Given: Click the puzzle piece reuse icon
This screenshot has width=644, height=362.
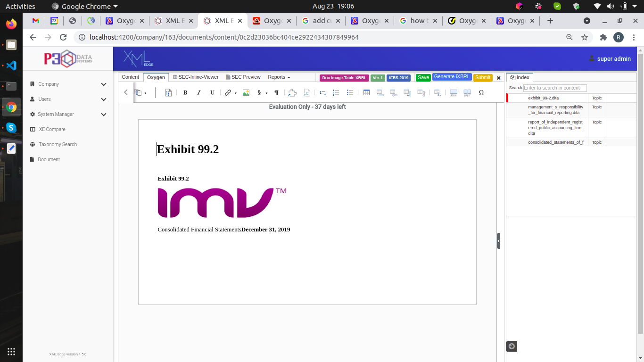Looking at the screenshot, I should point(292,93).
